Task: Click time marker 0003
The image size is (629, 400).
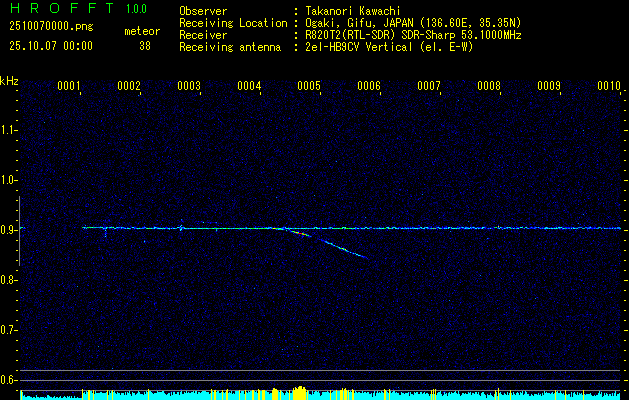Action: [x=189, y=86]
